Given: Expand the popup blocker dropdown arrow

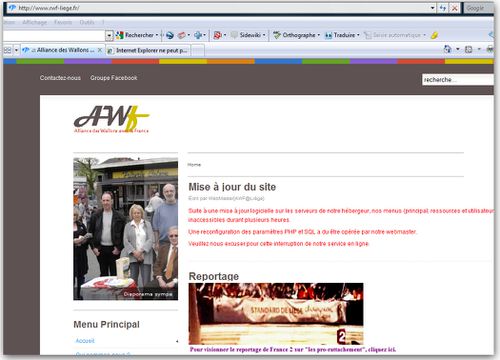Looking at the screenshot, I should coord(225,35).
